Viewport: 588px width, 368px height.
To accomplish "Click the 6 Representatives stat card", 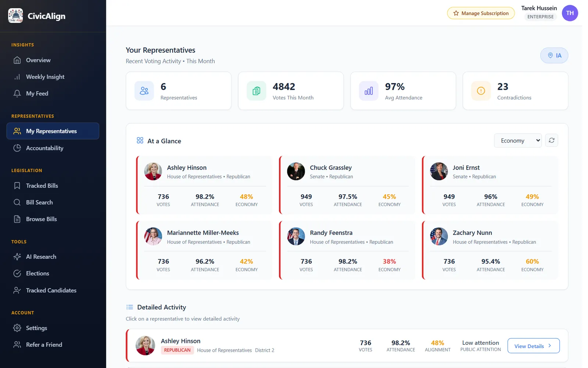I will tap(179, 91).
